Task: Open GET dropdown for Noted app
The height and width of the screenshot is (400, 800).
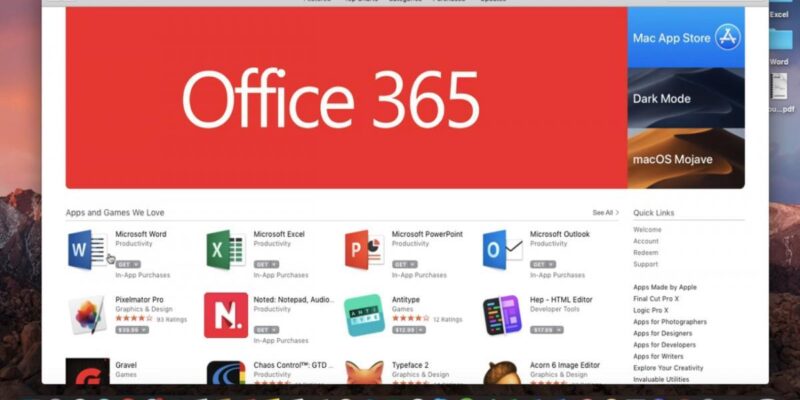Action: (266, 330)
